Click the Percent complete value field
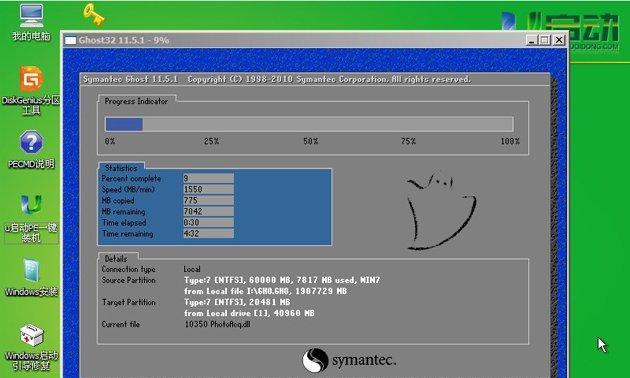This screenshot has width=630, height=378. coord(208,178)
